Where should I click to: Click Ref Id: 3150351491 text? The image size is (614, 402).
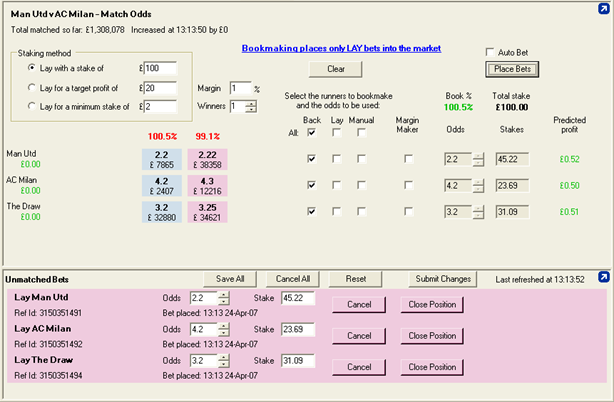point(48,313)
